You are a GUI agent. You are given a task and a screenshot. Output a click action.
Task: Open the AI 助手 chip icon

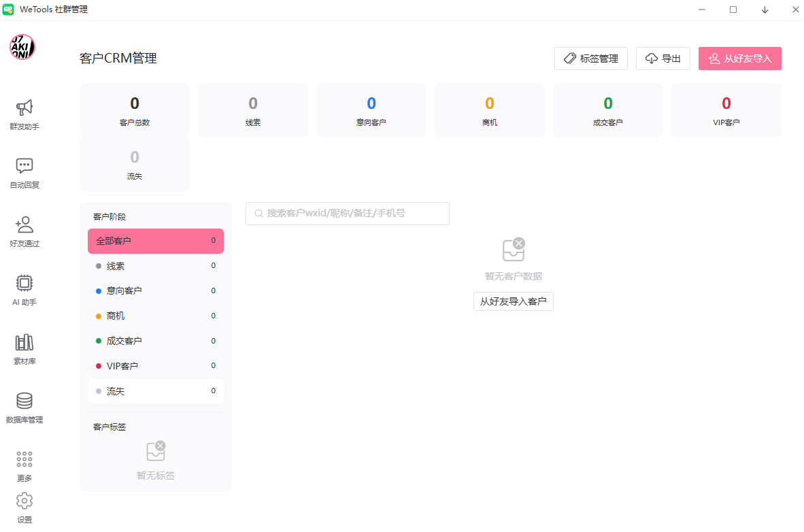point(24,284)
